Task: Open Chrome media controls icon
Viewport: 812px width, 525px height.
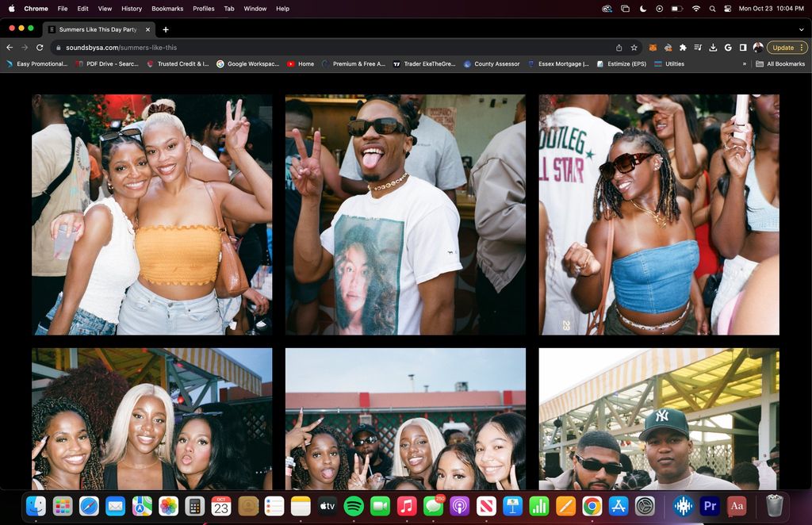Action: tap(698, 48)
